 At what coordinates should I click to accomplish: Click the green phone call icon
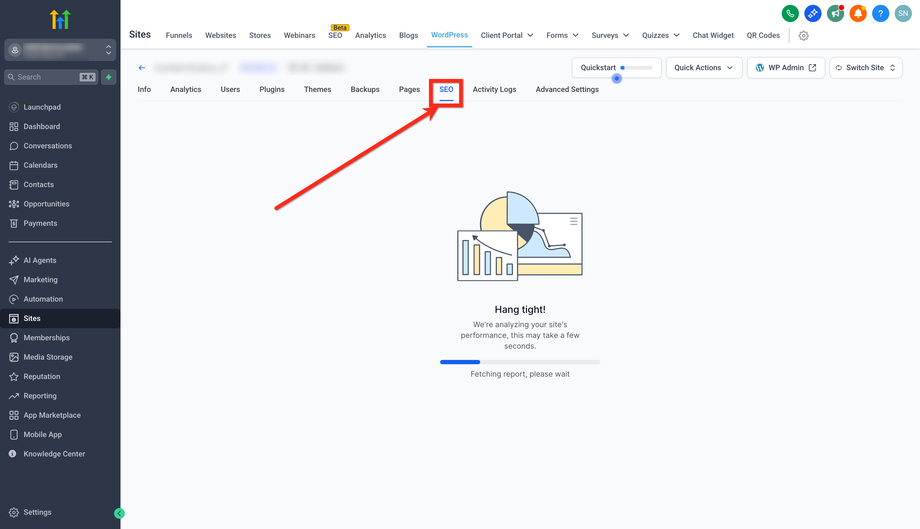pyautogui.click(x=790, y=13)
